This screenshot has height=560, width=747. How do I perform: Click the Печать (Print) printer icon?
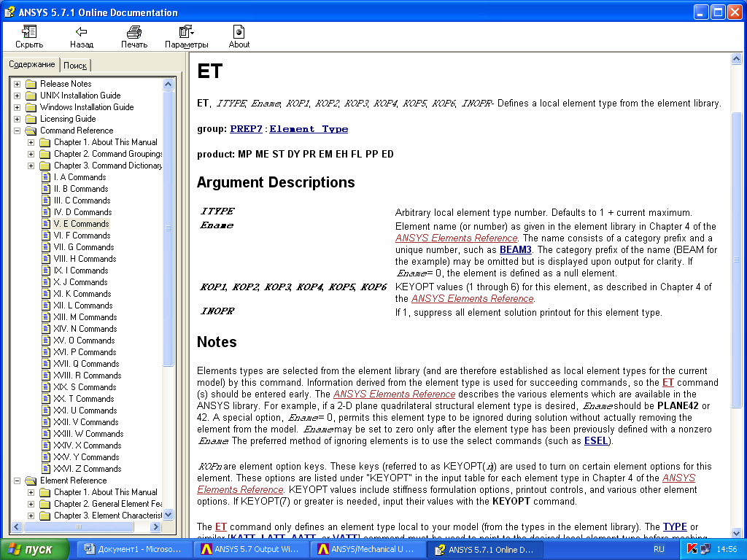[x=134, y=32]
